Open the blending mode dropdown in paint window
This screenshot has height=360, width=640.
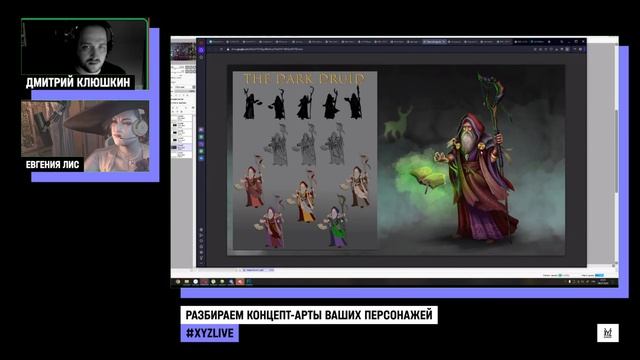(x=184, y=87)
